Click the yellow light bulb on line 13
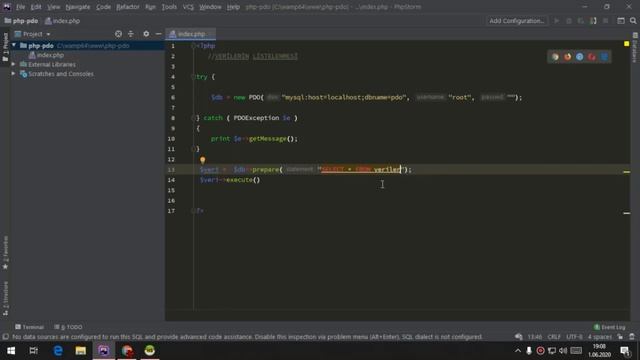Image resolution: width=640 pixels, height=360 pixels. coord(202,160)
